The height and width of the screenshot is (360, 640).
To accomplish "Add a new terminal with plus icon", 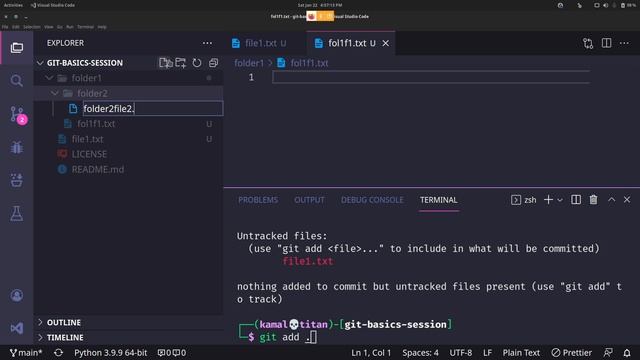I will coord(548,200).
